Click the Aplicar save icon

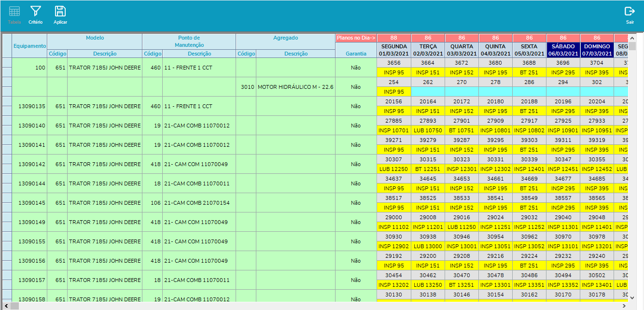(x=60, y=15)
